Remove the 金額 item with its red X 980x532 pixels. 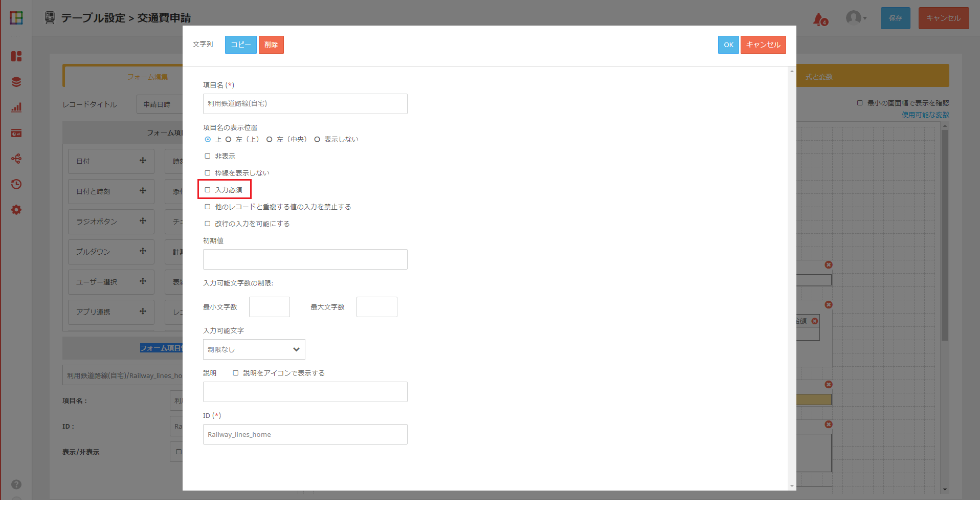pos(815,321)
